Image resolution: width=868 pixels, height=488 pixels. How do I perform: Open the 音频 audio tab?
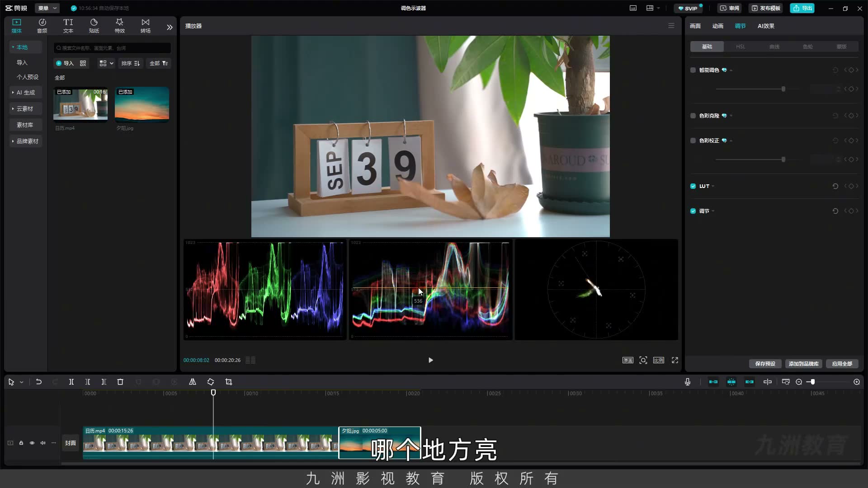pos(42,26)
